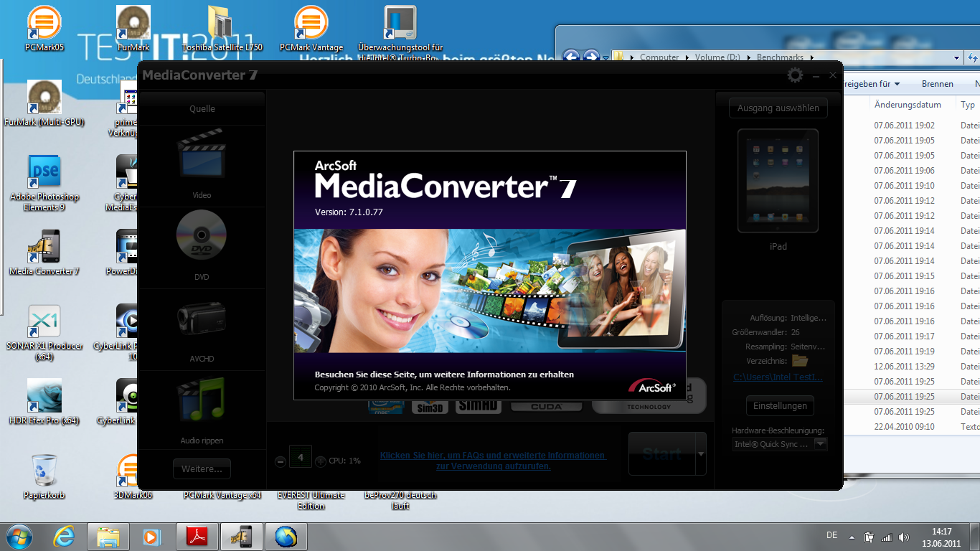Select the file row dated 07.06.2011 19:19
The width and height of the screenshot is (980, 551).
coord(911,352)
